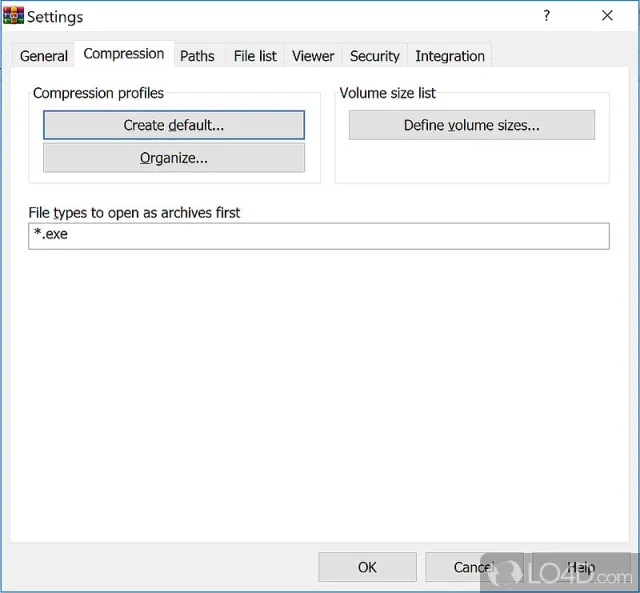
Task: Click the 'File types to open as archives first' label
Action: pos(134,213)
